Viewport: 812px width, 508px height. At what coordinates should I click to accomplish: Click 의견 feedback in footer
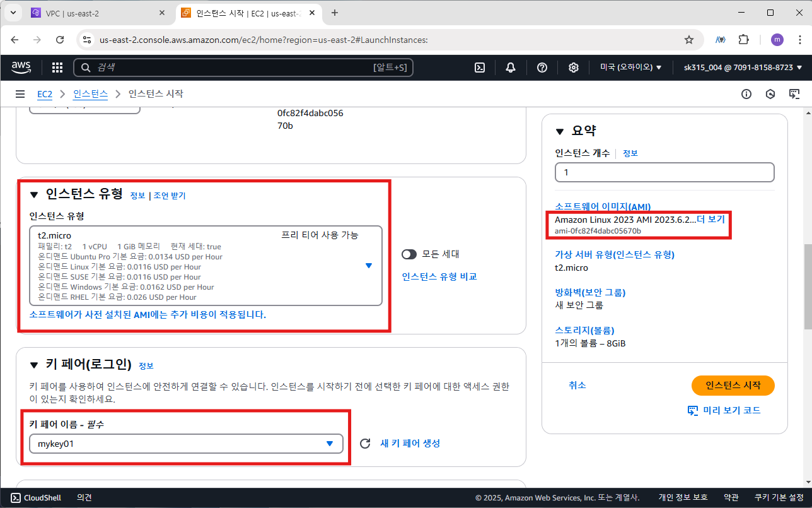tap(84, 498)
